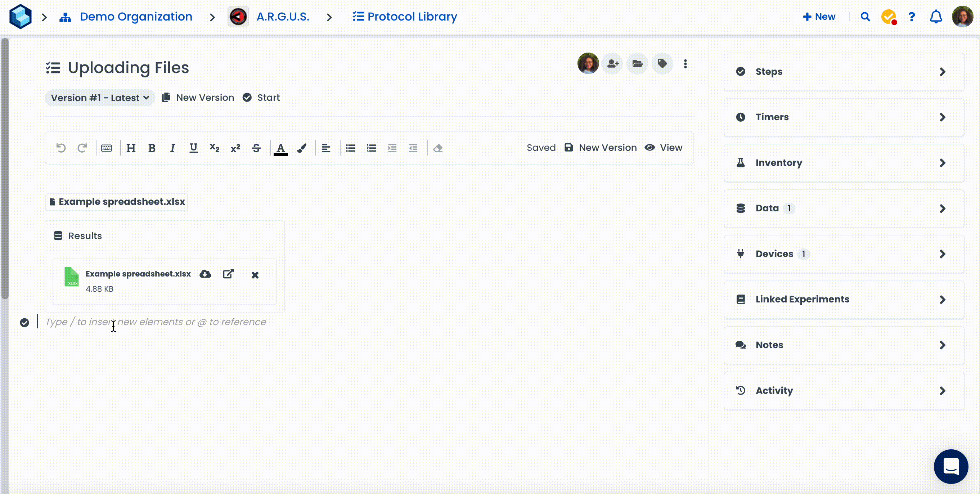Image resolution: width=980 pixels, height=494 pixels.
Task: Apply strikethrough formatting
Action: click(256, 148)
